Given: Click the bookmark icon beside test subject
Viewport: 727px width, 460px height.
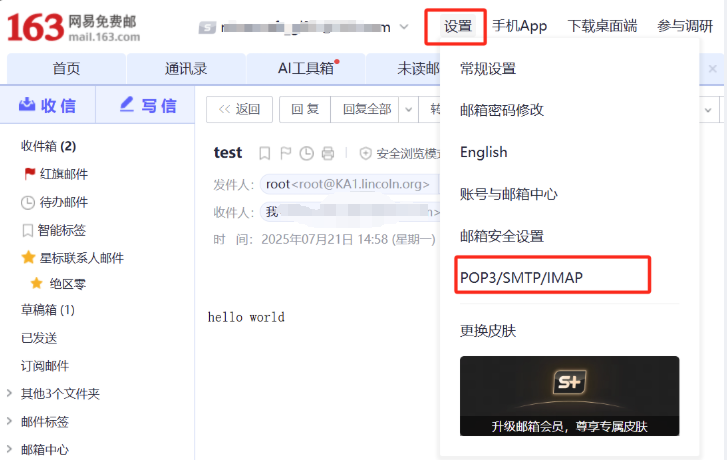Looking at the screenshot, I should tap(264, 153).
